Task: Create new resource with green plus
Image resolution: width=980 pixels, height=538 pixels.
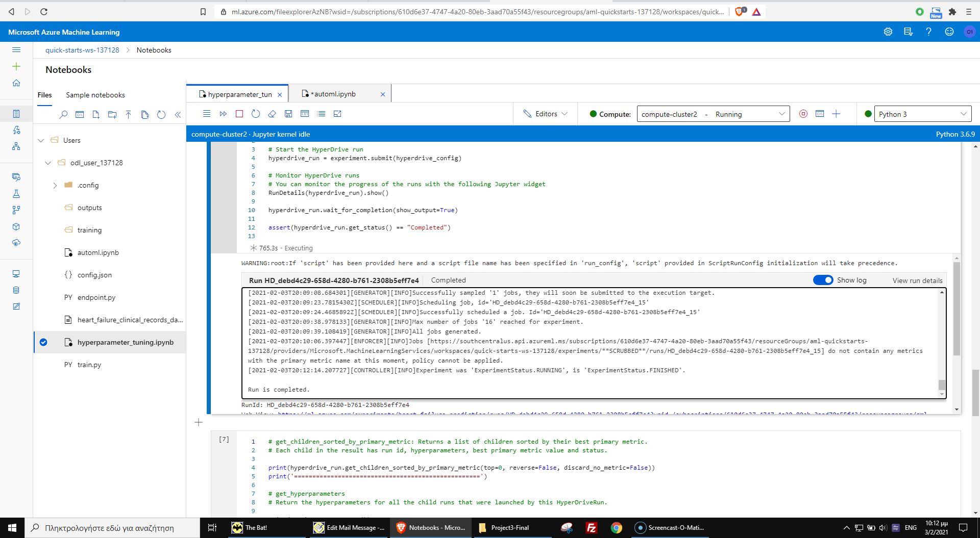Action: [x=16, y=66]
